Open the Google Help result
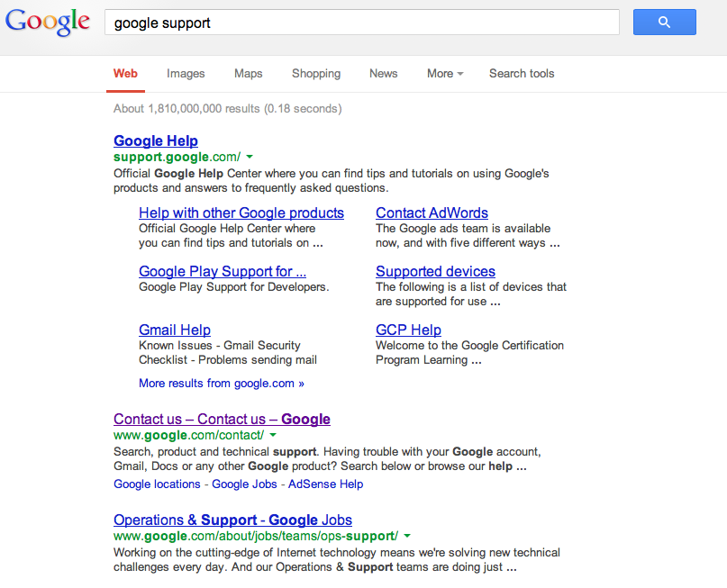Image resolution: width=727 pixels, height=588 pixels. [x=156, y=140]
